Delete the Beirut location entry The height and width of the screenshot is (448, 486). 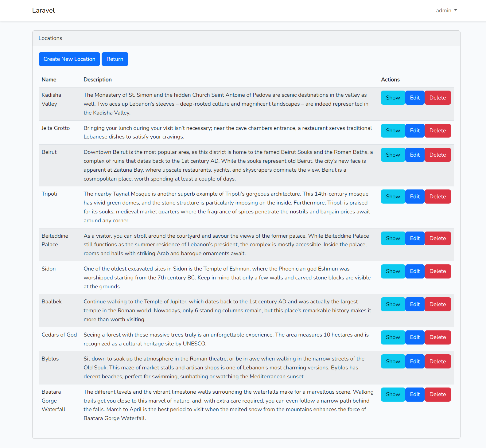pos(437,154)
